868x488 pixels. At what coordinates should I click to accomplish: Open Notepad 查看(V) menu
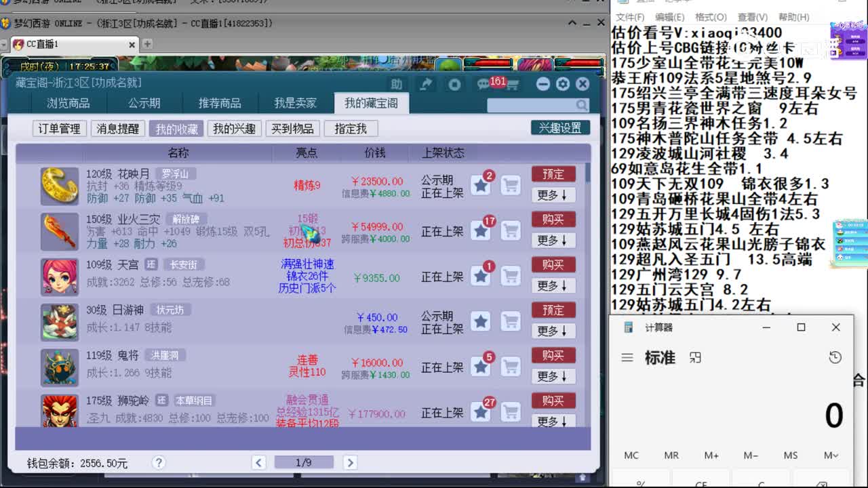(x=753, y=17)
